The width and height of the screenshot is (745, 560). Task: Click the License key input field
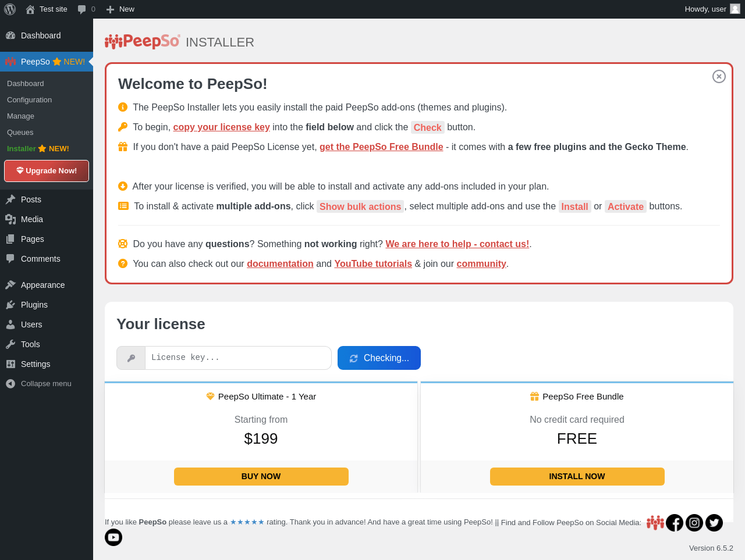(237, 358)
